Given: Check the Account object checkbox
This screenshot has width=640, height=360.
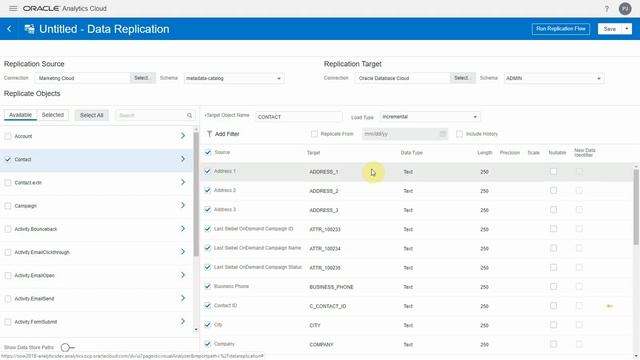Looking at the screenshot, I should click(8, 136).
